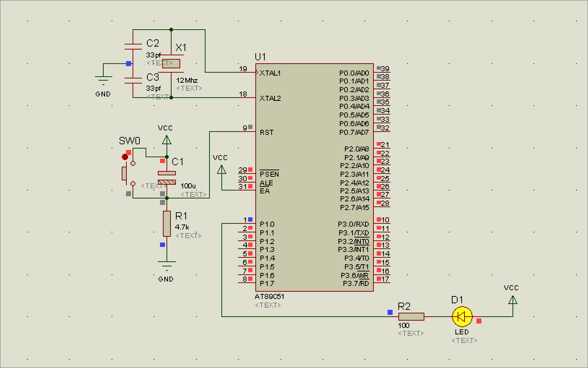The image size is (588, 368).
Task: Select the 100 value under R2
Action: [403, 325]
